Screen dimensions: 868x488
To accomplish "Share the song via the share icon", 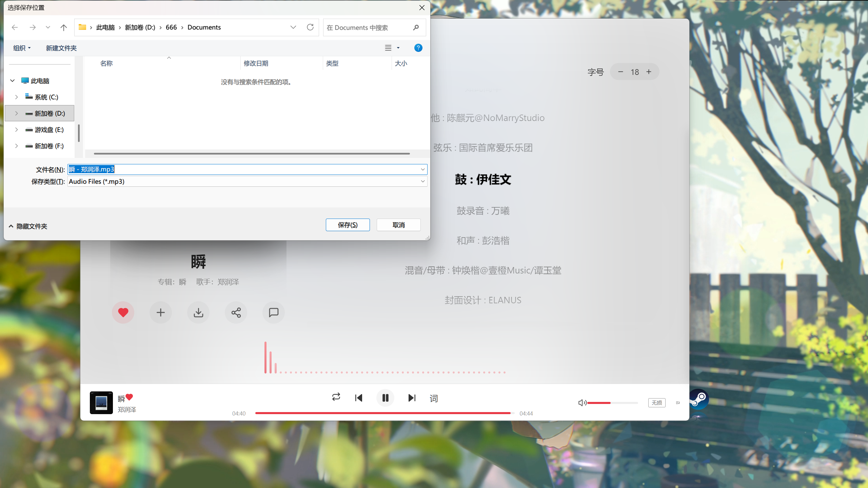I will pos(236,312).
